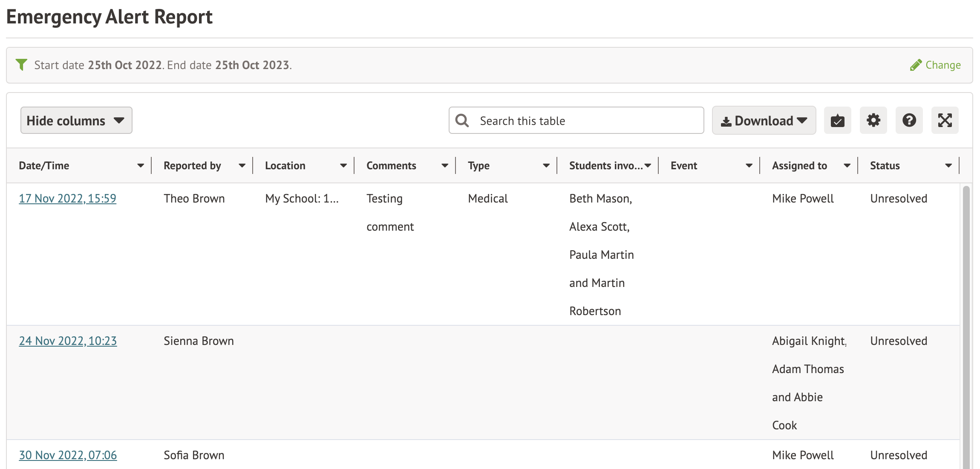Click the help question mark icon

tap(909, 121)
